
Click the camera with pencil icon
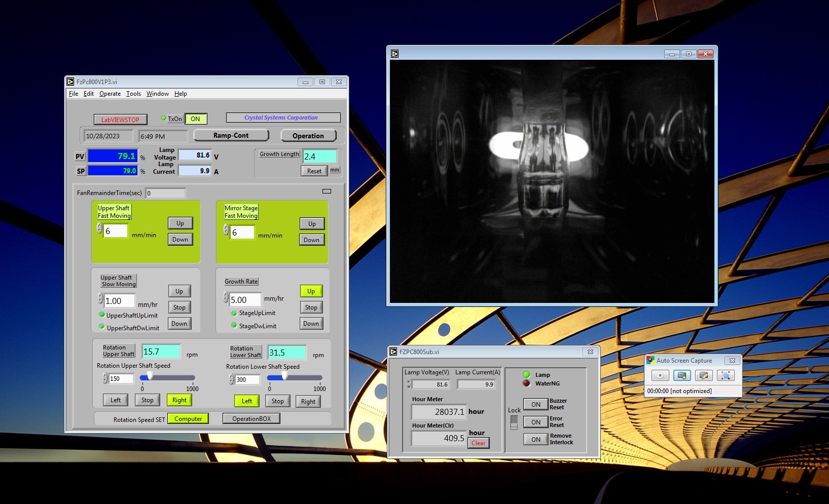pyautogui.click(x=703, y=375)
